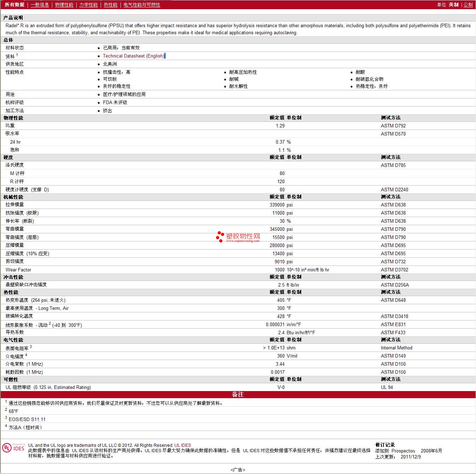
Task: Switch units to 公制
Action: coord(468,5)
